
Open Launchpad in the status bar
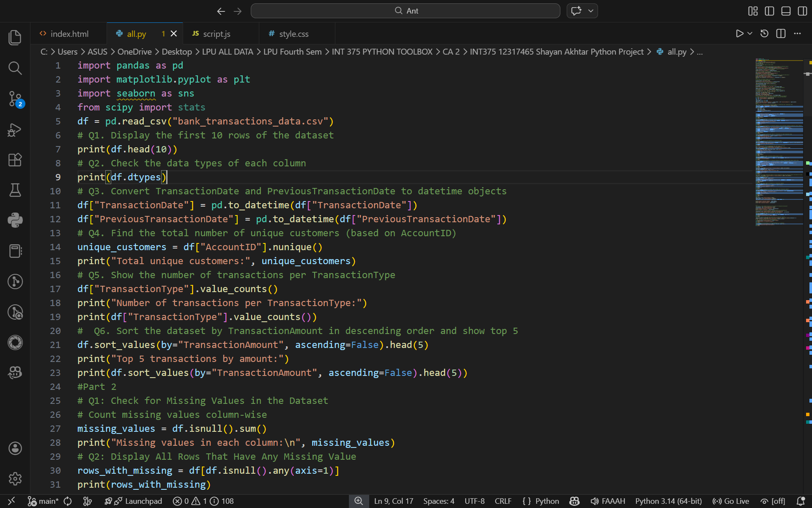point(133,501)
